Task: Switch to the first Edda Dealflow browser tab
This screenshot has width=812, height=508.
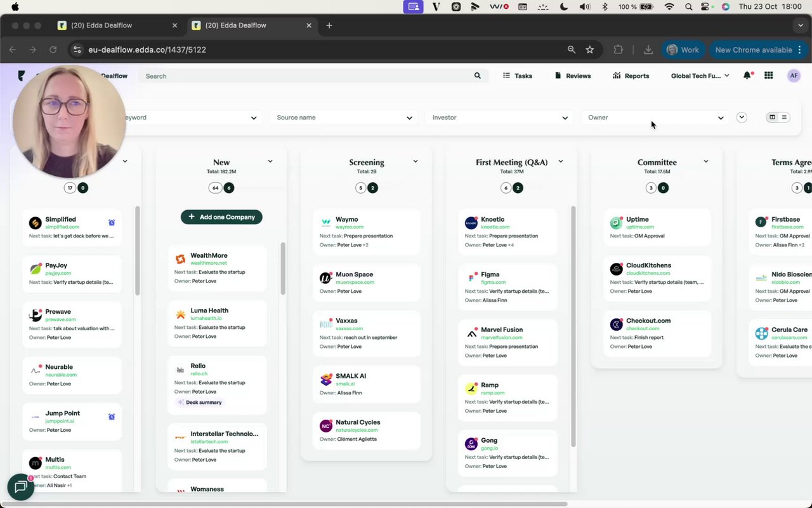Action: coord(117,25)
